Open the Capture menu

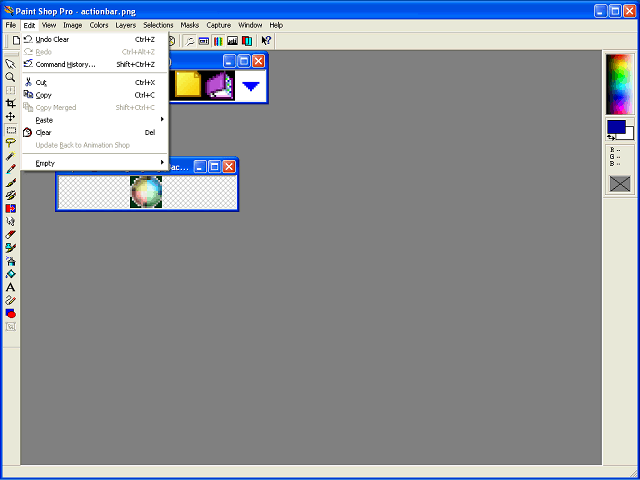coord(219,25)
